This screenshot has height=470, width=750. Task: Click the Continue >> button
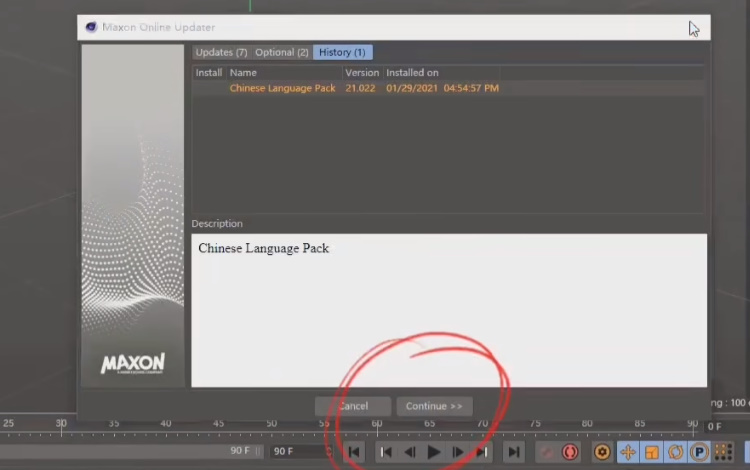tap(434, 406)
